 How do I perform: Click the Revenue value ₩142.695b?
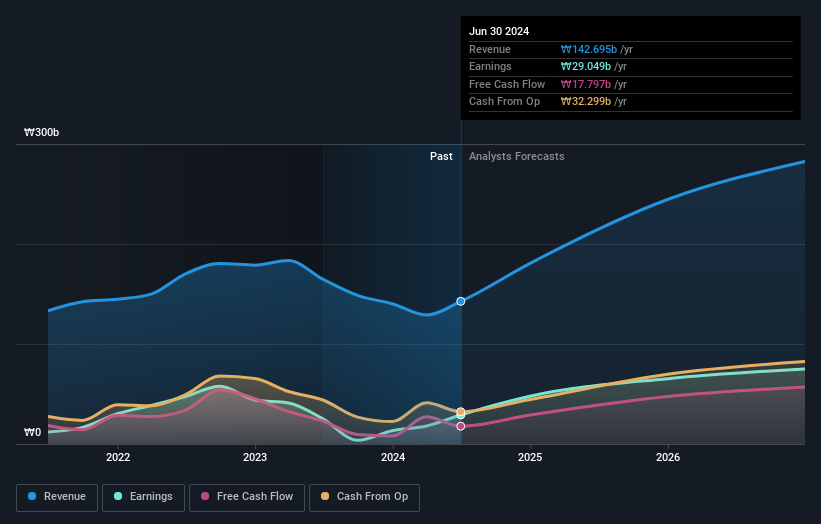[589, 49]
